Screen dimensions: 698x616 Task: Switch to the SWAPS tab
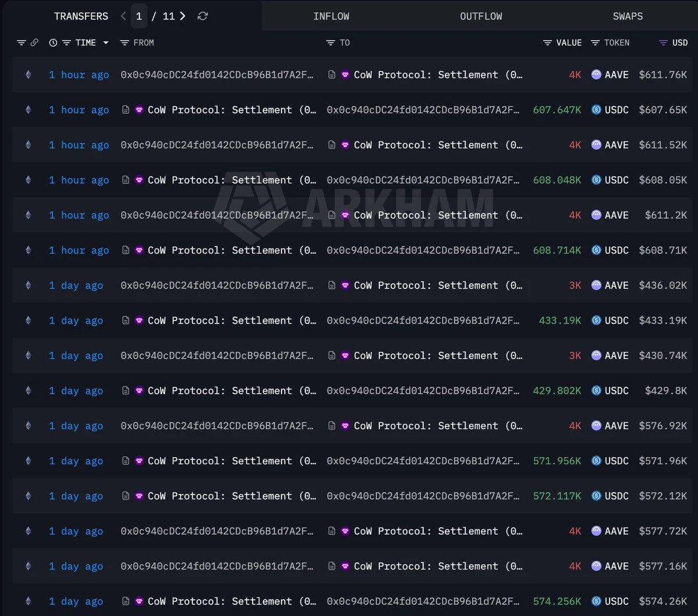628,16
